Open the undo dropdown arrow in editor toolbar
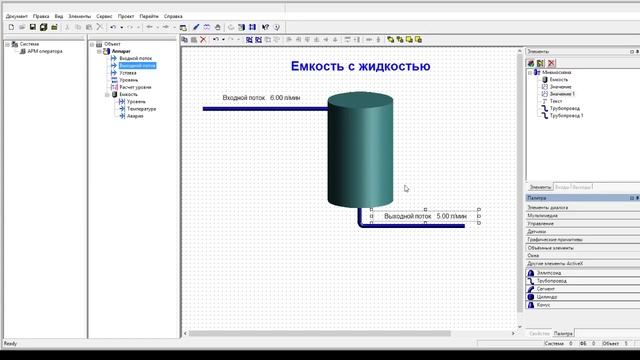 (x=223, y=40)
